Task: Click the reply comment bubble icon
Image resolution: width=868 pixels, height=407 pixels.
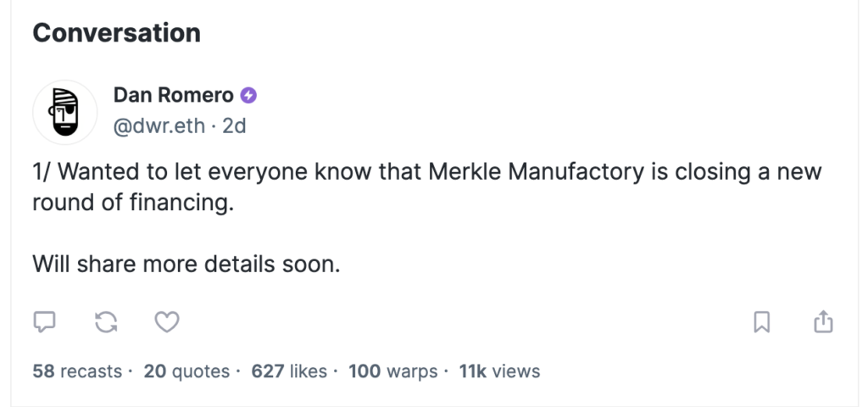Action: tap(44, 321)
